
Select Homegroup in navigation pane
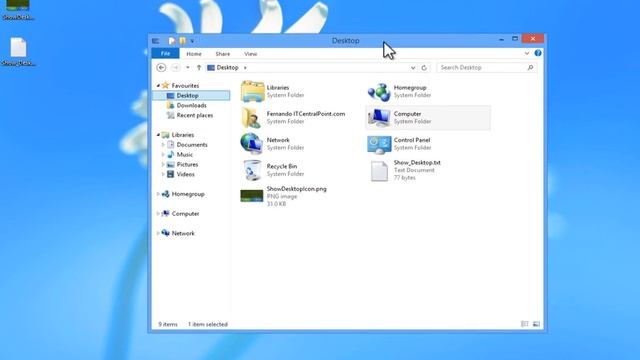(188, 194)
